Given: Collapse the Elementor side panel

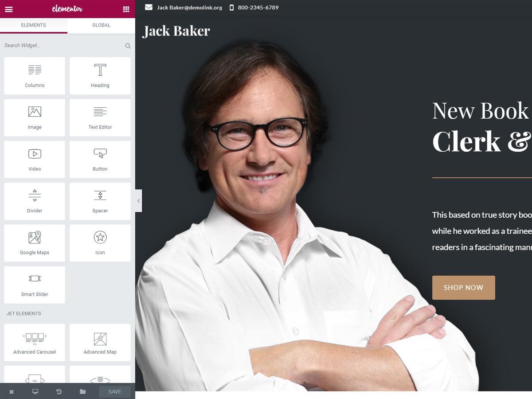Looking at the screenshot, I should 139,201.
